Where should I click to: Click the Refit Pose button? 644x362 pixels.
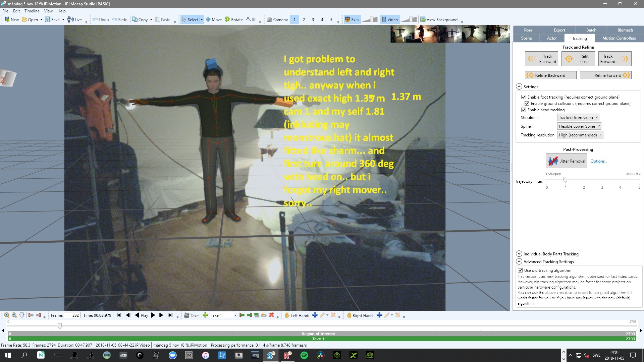(578, 59)
